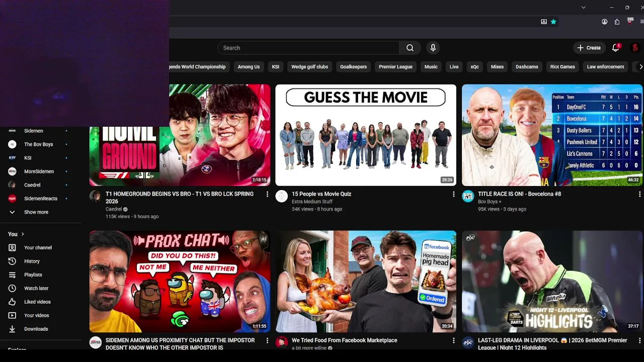Select the Dashcams filter chip

coord(527,67)
